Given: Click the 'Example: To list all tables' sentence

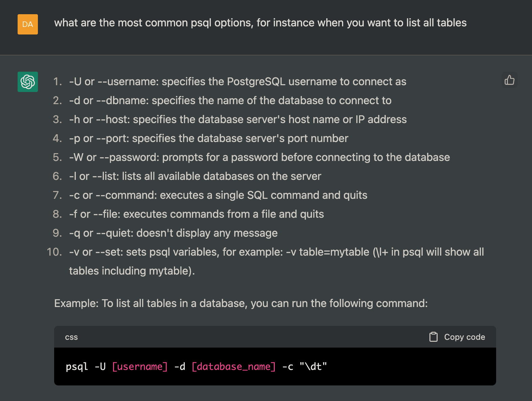Looking at the screenshot, I should tap(241, 303).
